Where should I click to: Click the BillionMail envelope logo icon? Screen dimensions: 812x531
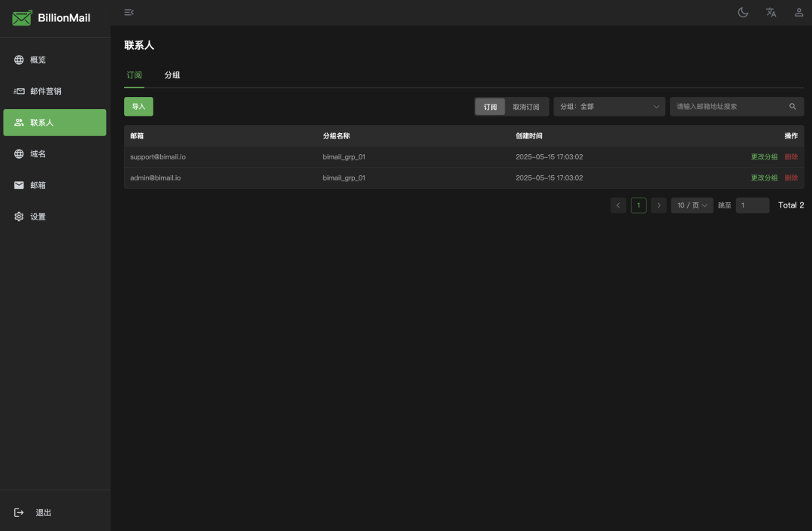(x=22, y=17)
